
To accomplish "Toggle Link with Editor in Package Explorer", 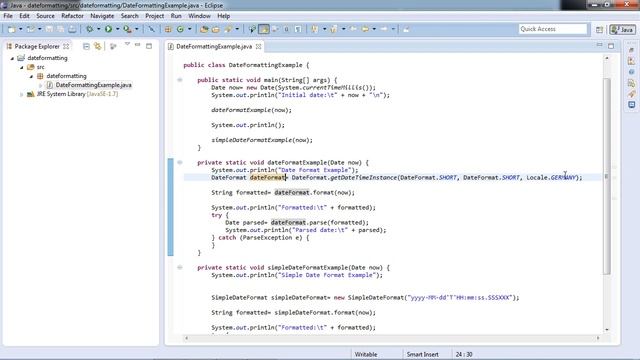I will point(98,47).
